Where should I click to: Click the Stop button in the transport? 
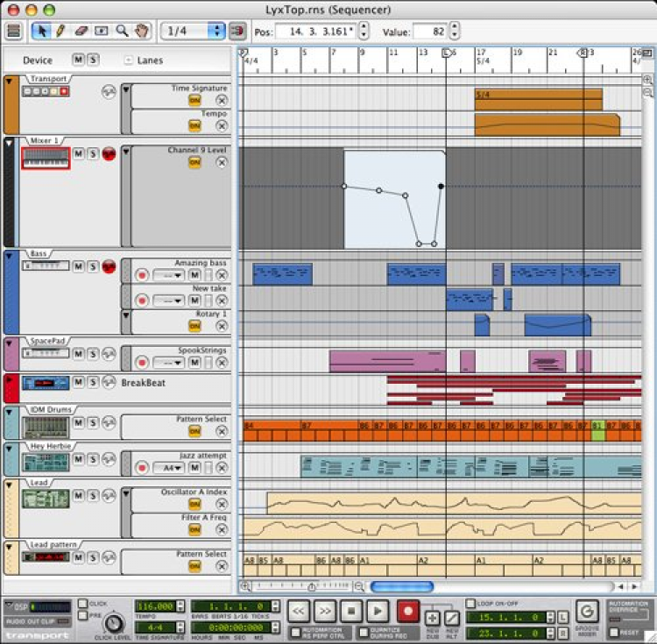click(351, 612)
